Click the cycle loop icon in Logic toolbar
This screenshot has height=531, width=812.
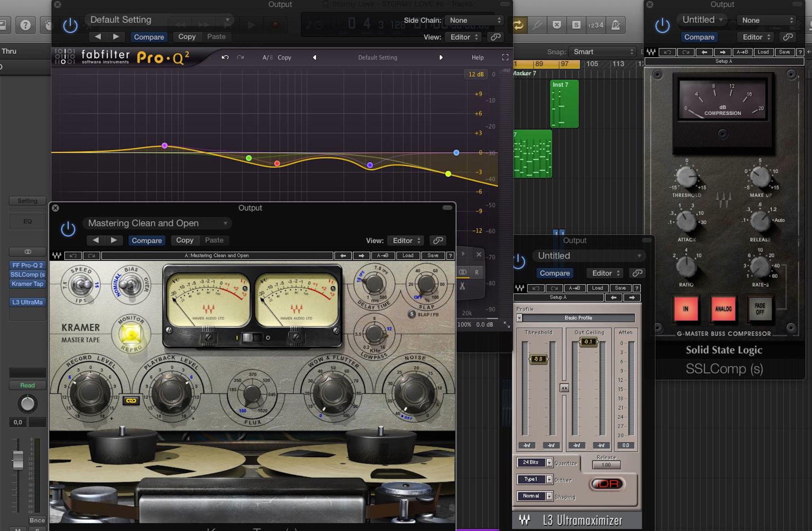point(518,25)
